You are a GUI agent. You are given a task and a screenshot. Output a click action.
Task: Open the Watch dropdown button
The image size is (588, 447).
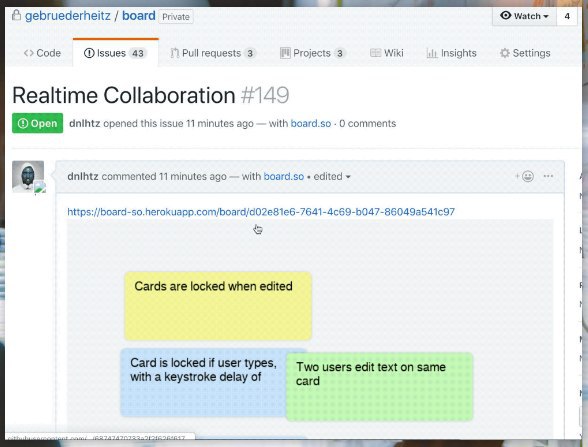pos(524,16)
